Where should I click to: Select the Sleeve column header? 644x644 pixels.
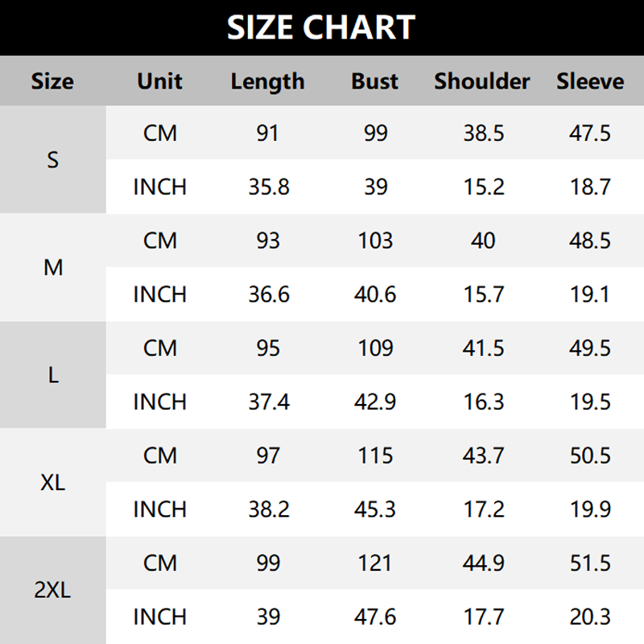[x=590, y=81]
